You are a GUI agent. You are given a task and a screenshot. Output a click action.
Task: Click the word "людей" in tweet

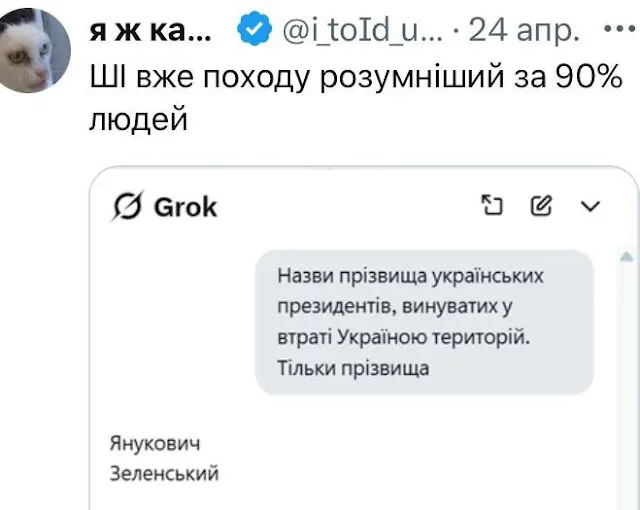point(138,120)
